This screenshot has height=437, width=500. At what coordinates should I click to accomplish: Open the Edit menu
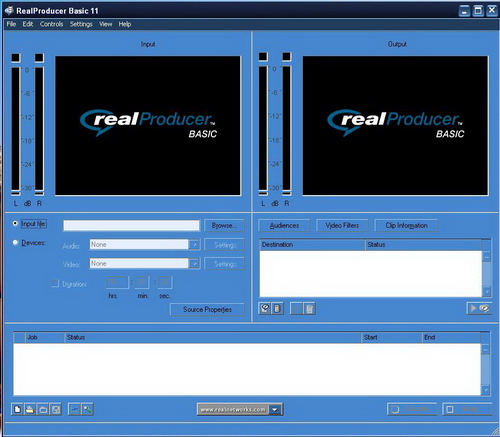click(x=28, y=24)
